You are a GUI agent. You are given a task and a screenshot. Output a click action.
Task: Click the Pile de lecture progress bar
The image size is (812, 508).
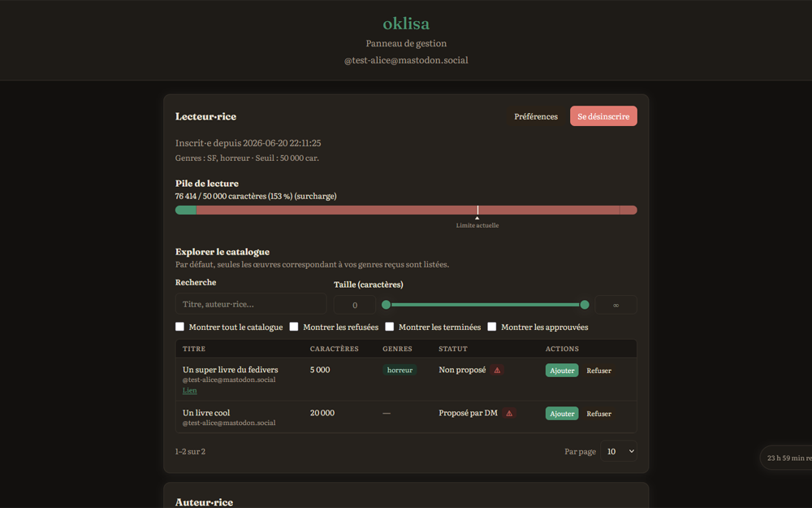[x=406, y=210]
